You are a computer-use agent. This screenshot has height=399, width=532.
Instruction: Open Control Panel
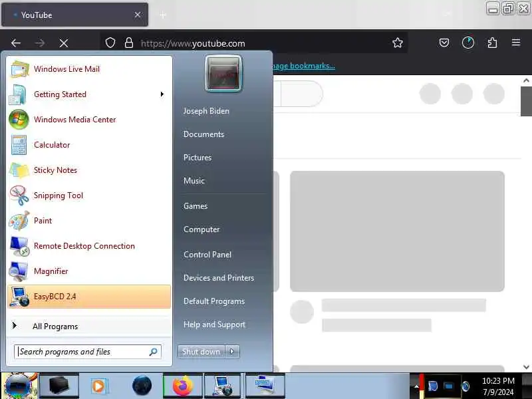pos(207,255)
